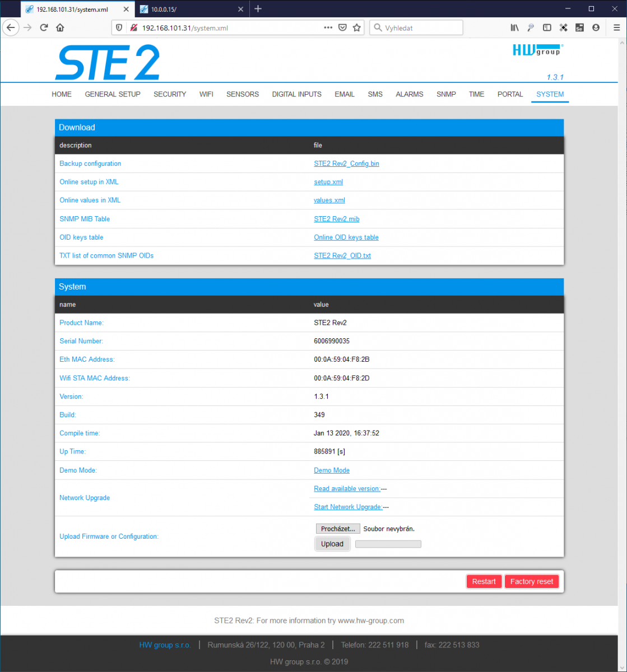
Task: Click the Up Time value 885891 [s]
Action: (x=329, y=451)
